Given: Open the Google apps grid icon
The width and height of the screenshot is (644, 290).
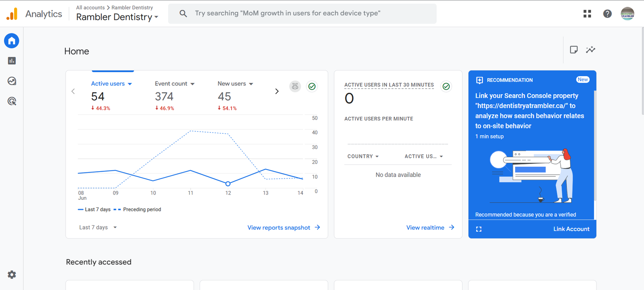Looking at the screenshot, I should click(x=587, y=14).
